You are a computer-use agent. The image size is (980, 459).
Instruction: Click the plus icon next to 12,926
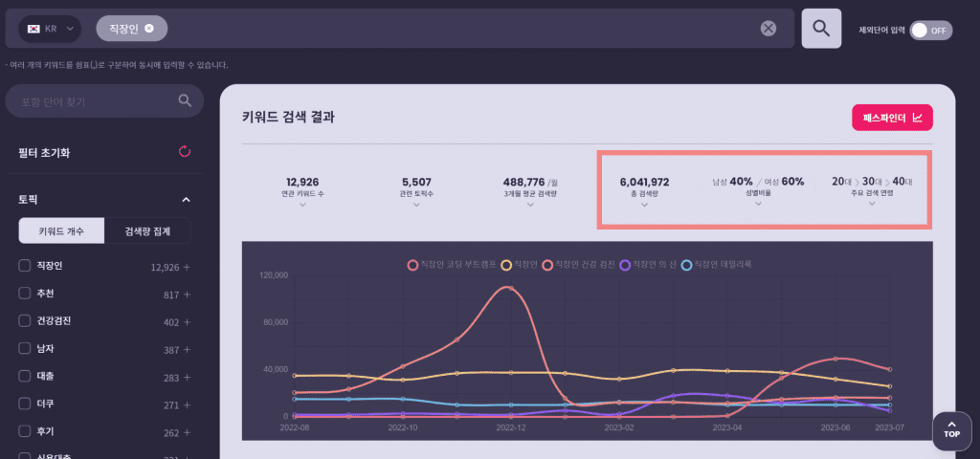click(x=187, y=268)
